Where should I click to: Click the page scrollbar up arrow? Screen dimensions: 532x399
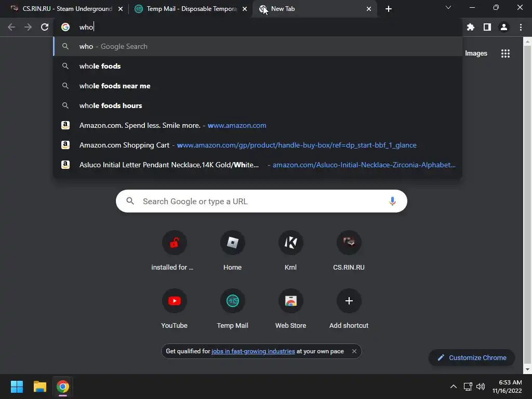pyautogui.click(x=527, y=42)
